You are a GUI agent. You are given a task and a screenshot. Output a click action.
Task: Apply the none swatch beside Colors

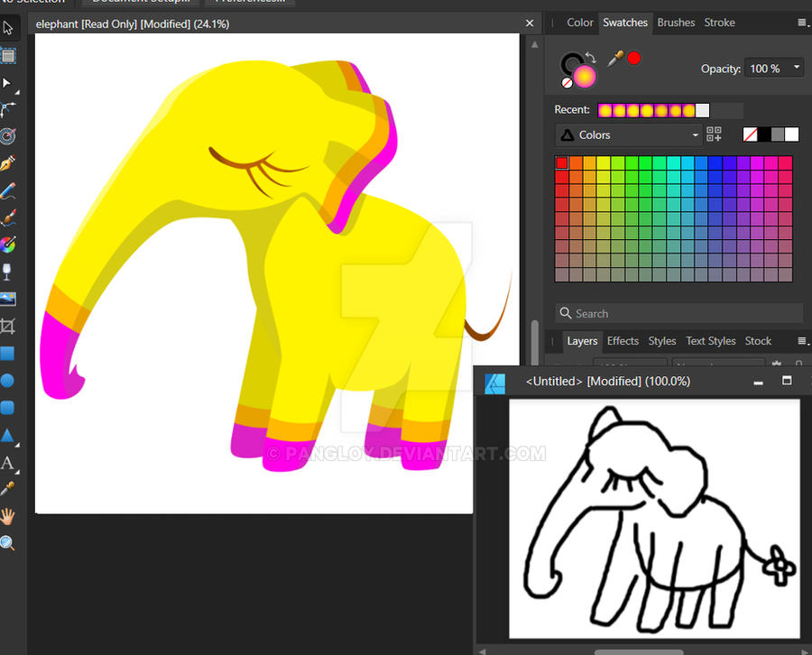(x=750, y=134)
